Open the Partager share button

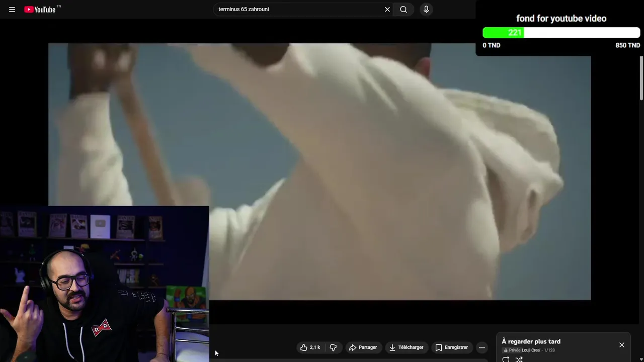pos(363,347)
